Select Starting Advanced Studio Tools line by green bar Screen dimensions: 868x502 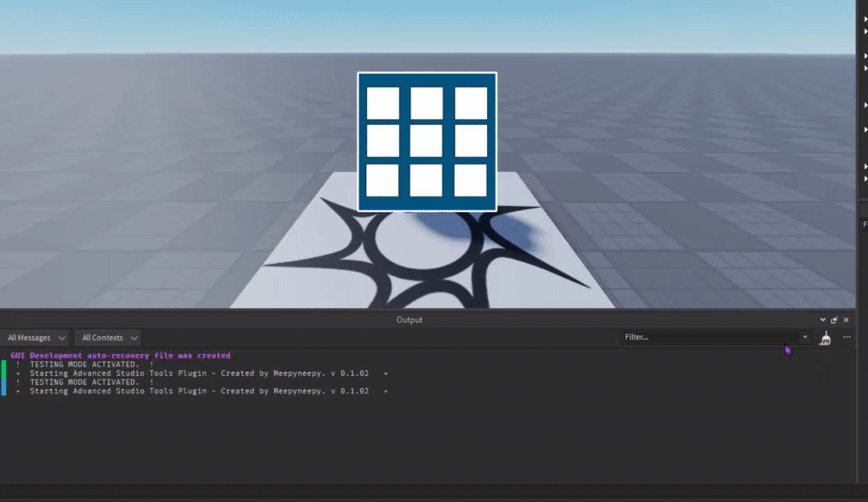point(202,373)
